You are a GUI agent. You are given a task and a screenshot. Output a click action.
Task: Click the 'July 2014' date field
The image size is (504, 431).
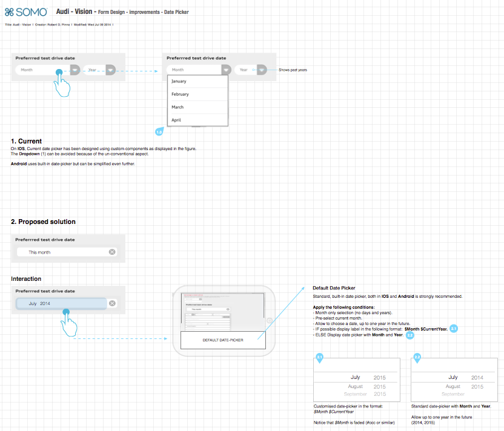(61, 303)
